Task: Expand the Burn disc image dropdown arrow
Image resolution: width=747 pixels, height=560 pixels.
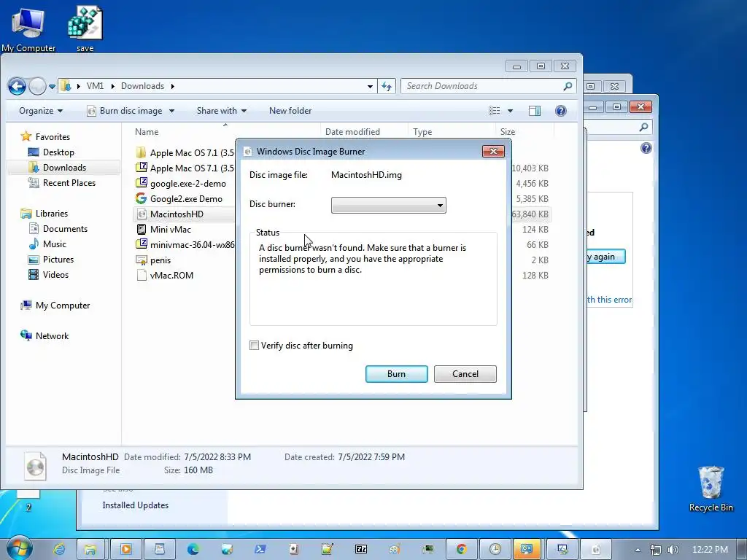Action: tap(171, 111)
